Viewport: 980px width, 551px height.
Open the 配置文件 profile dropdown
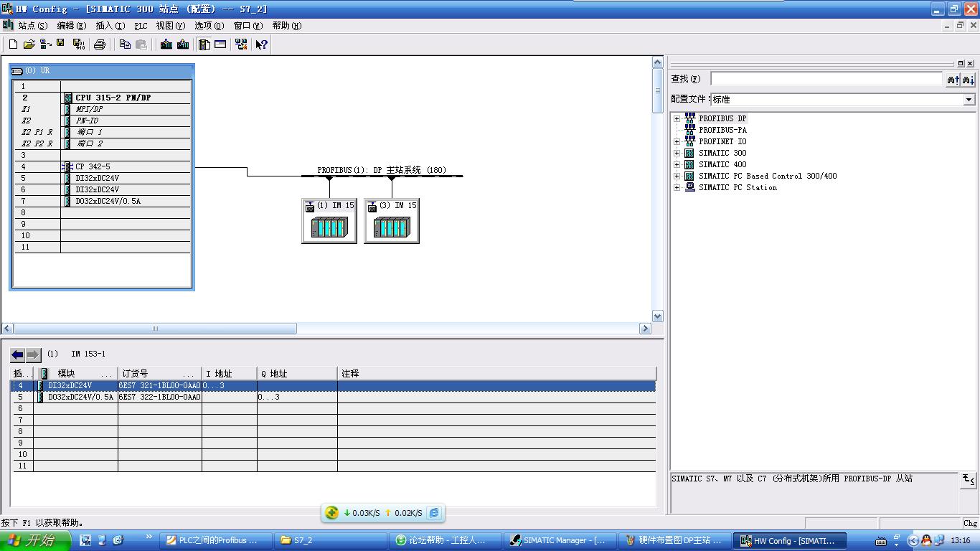coord(969,100)
